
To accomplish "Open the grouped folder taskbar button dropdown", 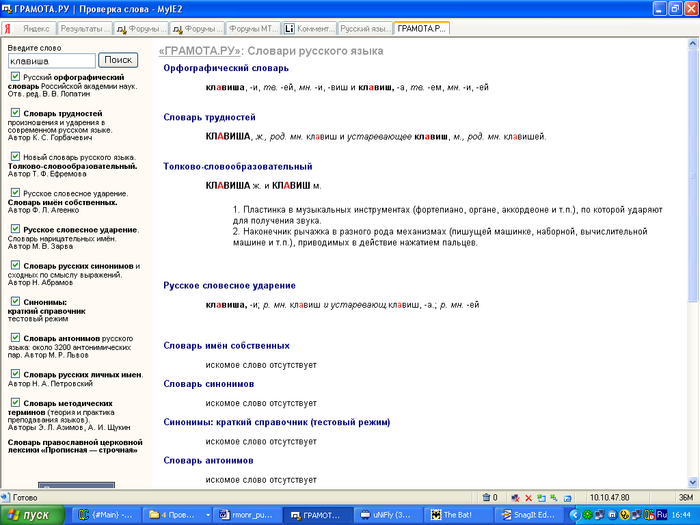I will click(208, 515).
